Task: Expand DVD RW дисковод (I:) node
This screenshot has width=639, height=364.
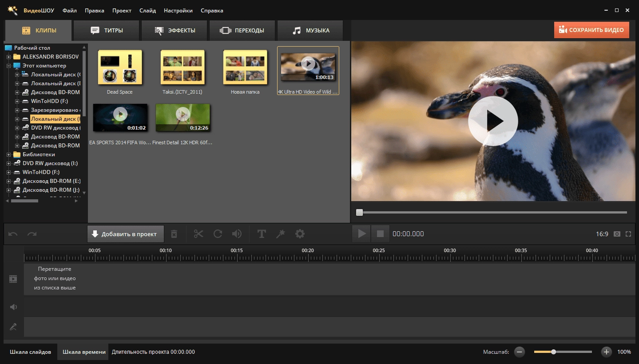Action: point(8,163)
